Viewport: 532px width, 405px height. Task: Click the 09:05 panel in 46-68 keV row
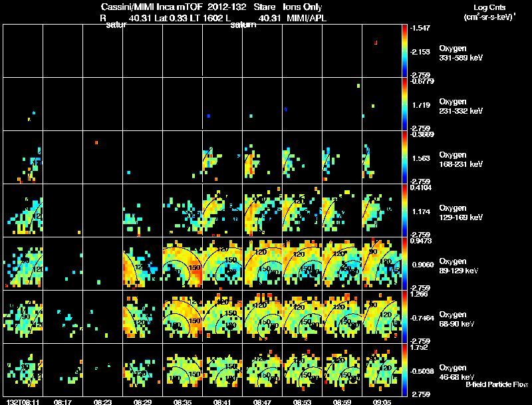[x=382, y=370]
